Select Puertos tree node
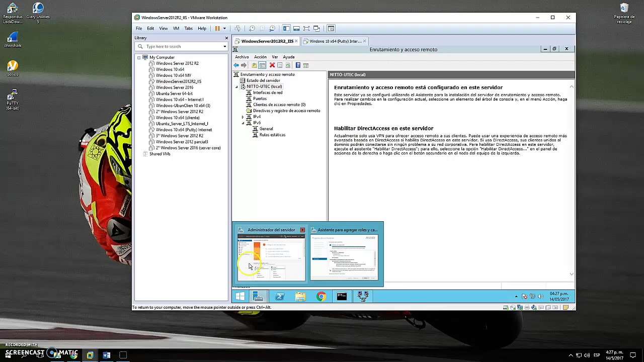 (x=260, y=99)
